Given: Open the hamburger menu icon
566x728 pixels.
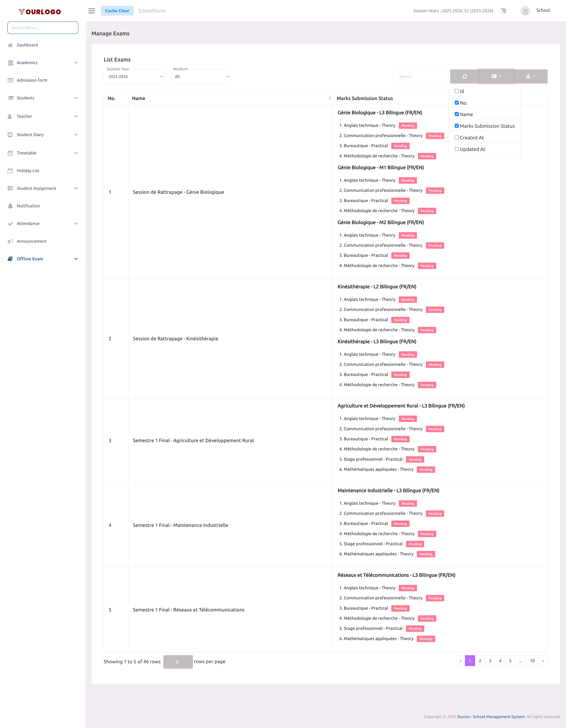Looking at the screenshot, I should click(91, 11).
